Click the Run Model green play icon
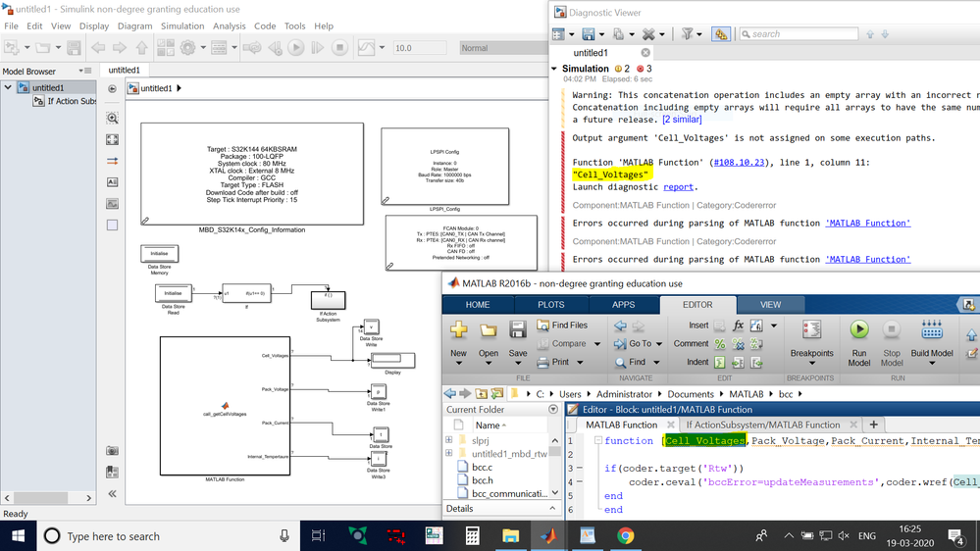 [x=859, y=329]
